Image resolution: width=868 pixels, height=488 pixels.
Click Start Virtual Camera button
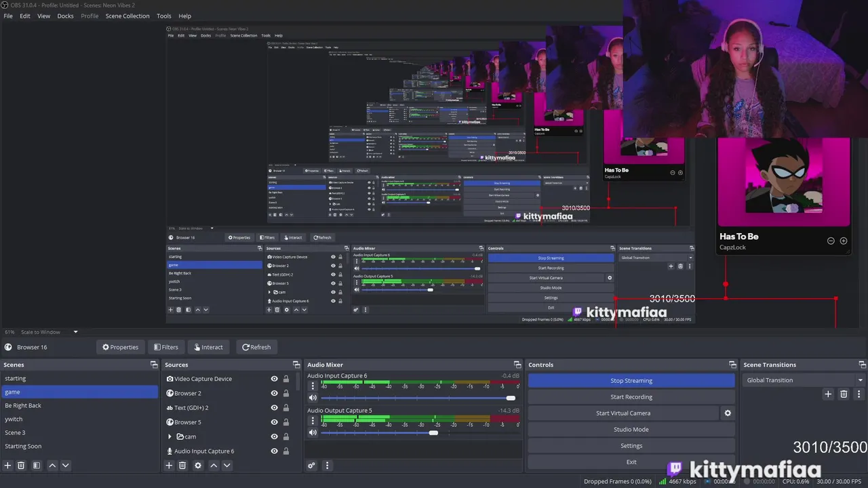623,413
